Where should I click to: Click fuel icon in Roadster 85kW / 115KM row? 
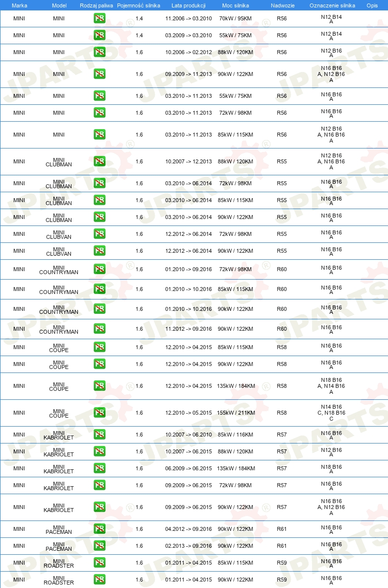(99, 563)
